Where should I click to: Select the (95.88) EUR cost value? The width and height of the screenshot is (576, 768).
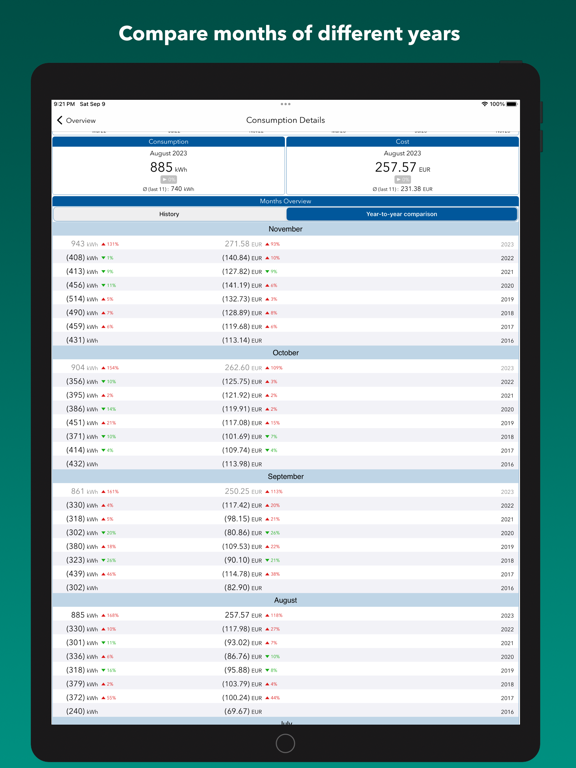(243, 670)
